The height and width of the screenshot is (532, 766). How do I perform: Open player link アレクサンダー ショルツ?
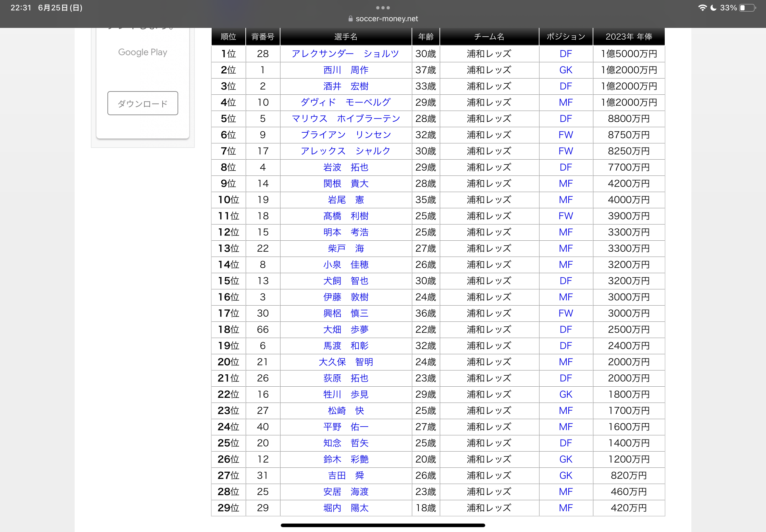[x=345, y=54]
